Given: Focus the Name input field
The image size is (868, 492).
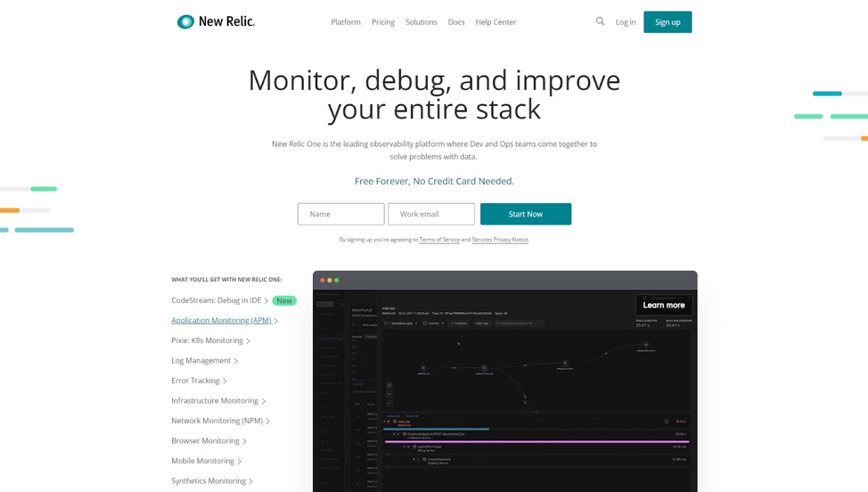Looking at the screenshot, I should pos(341,214).
